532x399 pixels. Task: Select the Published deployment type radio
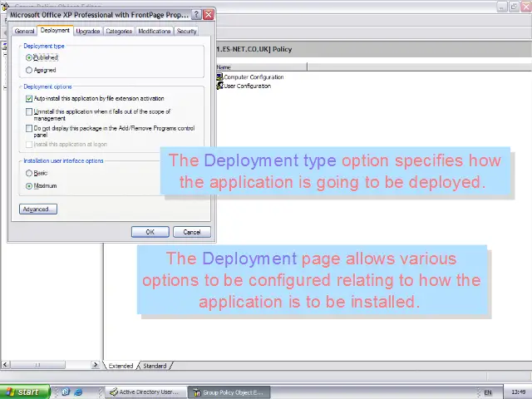[29, 57]
